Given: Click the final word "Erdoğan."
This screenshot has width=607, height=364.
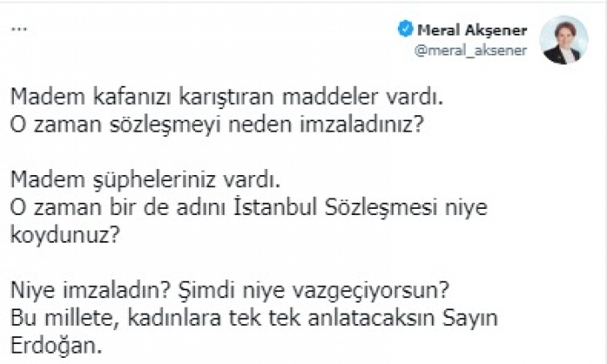Looking at the screenshot, I should point(53,347).
